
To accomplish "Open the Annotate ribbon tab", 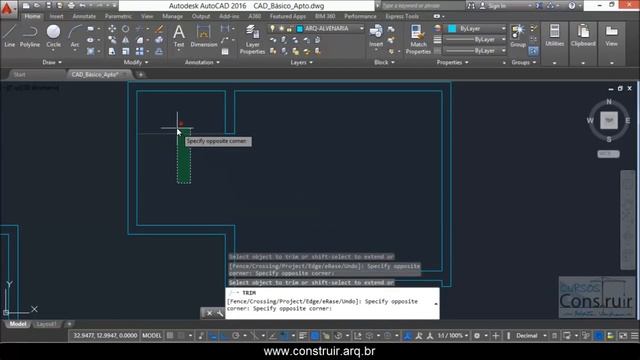I will point(84,16).
